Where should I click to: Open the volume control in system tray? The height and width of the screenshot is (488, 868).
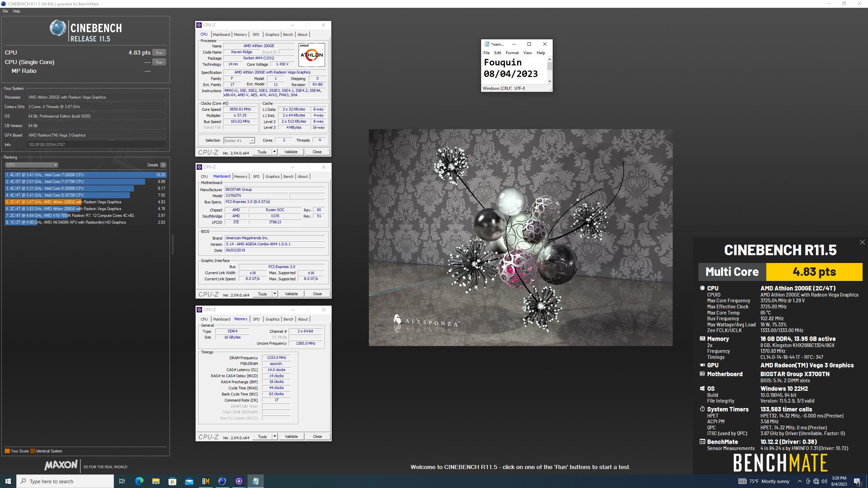pos(824,481)
